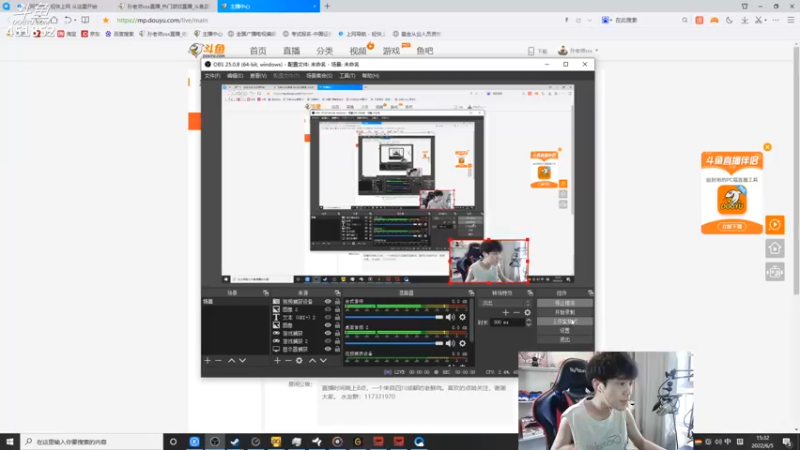
Task: Add a scene transition with plus icon
Action: (x=506, y=312)
